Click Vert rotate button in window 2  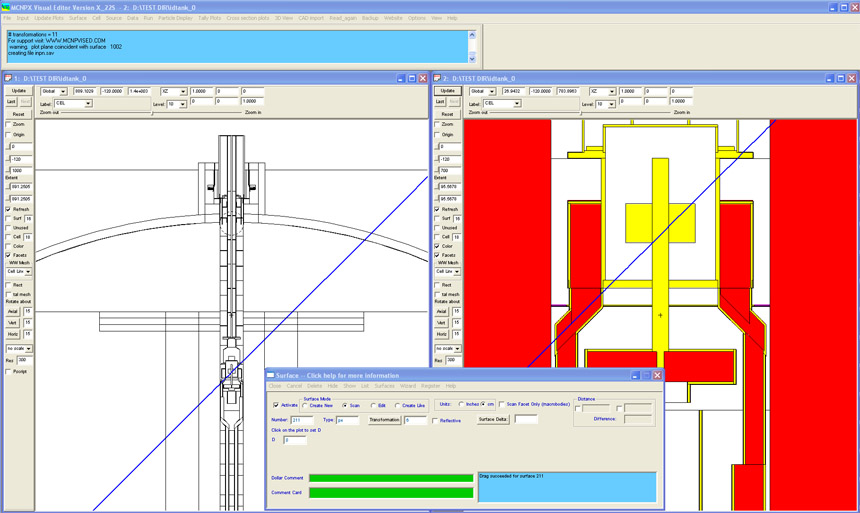(442, 323)
